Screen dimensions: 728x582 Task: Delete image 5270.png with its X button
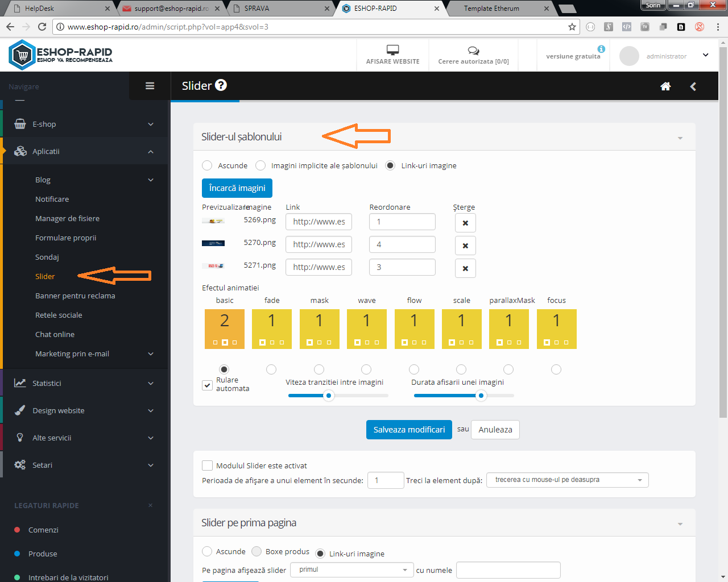coord(465,246)
